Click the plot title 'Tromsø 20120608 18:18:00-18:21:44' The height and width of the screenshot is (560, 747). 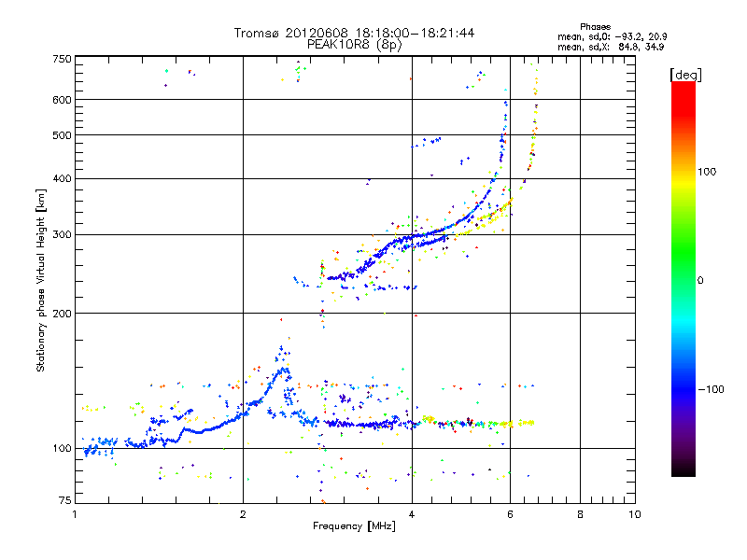coord(354,33)
